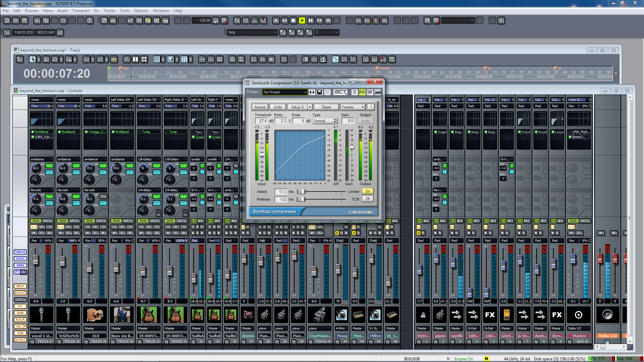Viewport: 644px width, 362px height.
Task: Create a new project file
Action: 7,20
